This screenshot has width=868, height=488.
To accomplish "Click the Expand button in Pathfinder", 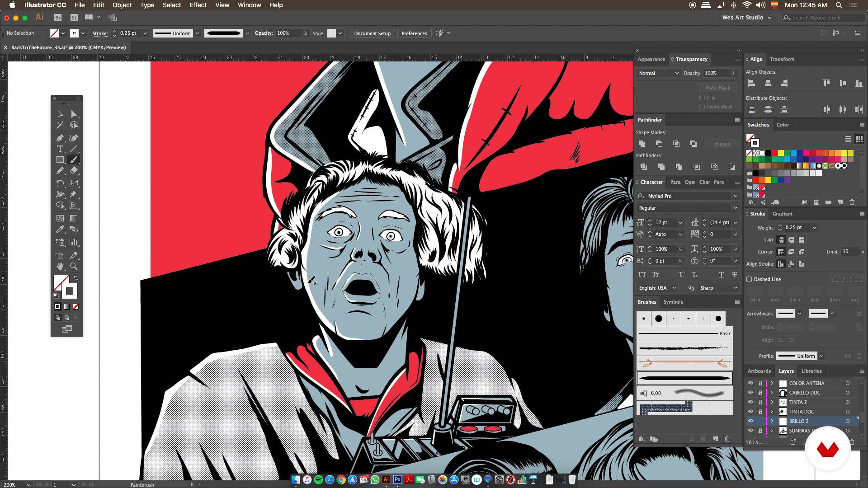I will tap(722, 144).
